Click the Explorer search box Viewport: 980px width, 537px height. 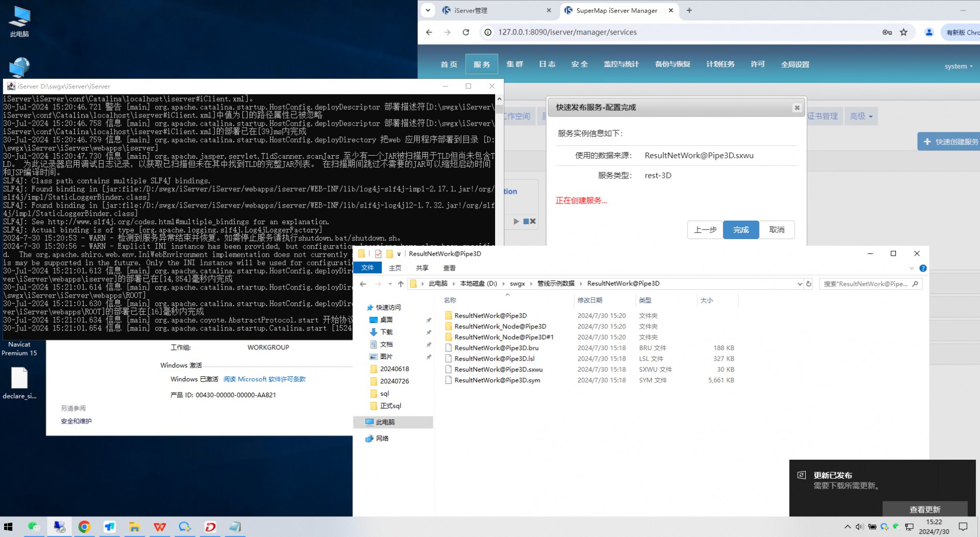pos(870,284)
